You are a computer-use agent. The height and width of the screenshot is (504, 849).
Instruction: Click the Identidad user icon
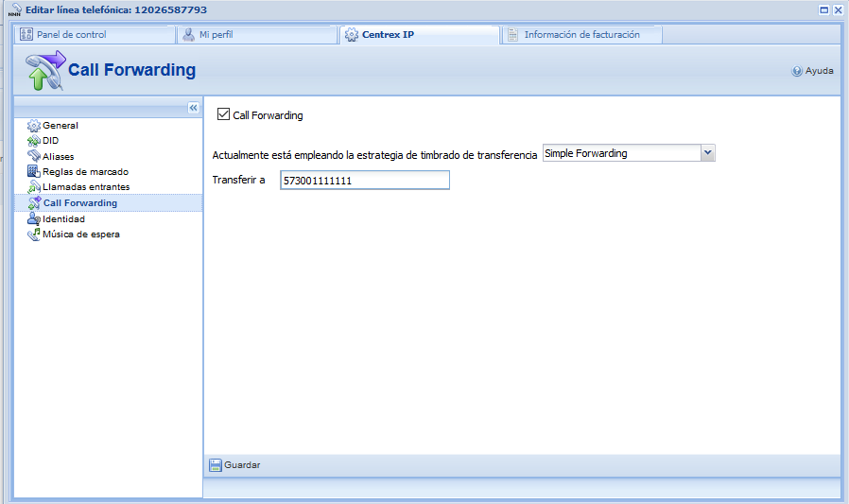tap(34, 218)
